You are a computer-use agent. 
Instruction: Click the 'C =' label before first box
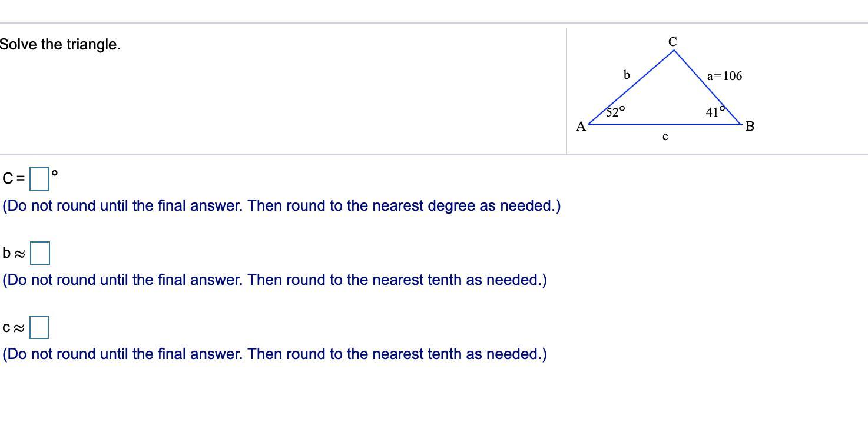[x=14, y=178]
